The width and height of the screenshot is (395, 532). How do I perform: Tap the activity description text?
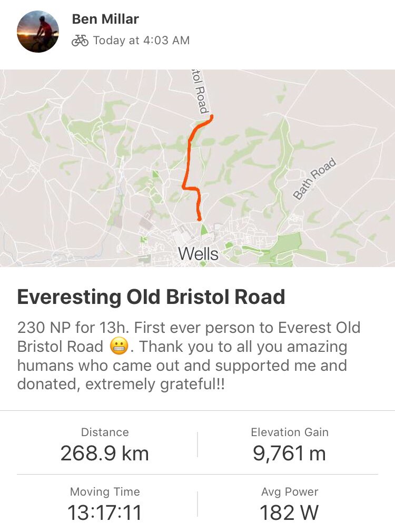tap(189, 356)
